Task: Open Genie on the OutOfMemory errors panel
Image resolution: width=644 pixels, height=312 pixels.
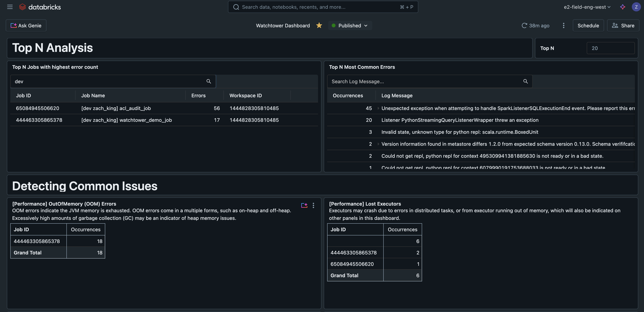Action: tap(304, 205)
